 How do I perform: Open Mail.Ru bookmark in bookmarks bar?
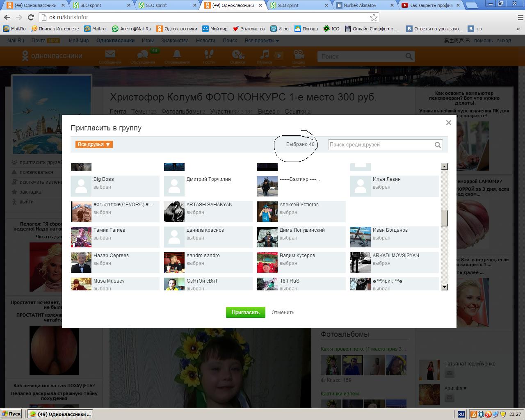(14, 29)
